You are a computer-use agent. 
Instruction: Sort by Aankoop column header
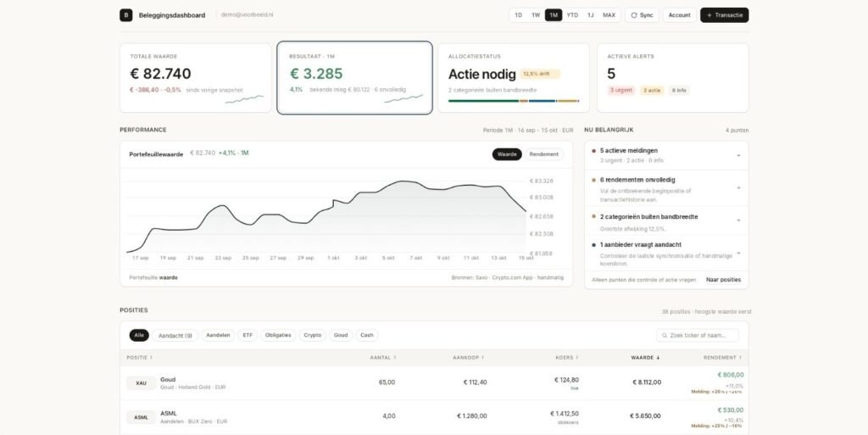[x=468, y=358]
